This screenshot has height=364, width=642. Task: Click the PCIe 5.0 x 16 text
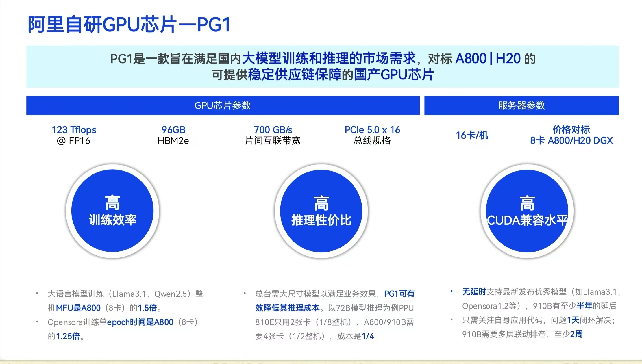point(372,130)
